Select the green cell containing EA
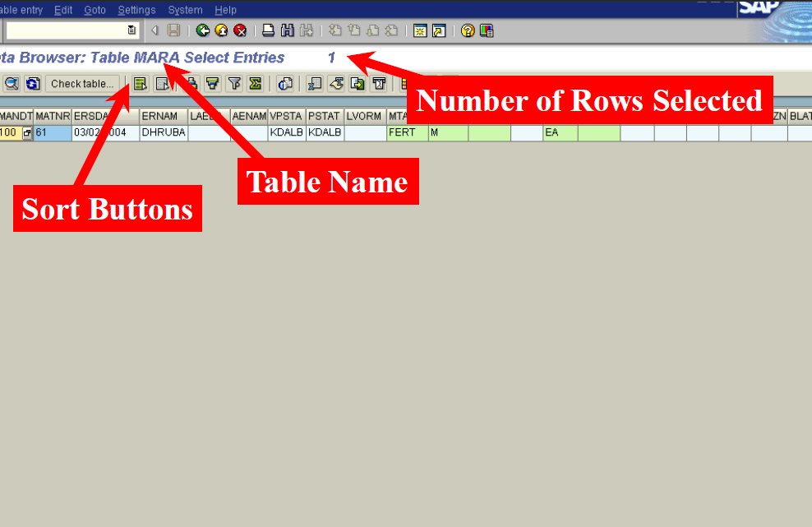Viewport: 812px width, 527px height. 561,132
